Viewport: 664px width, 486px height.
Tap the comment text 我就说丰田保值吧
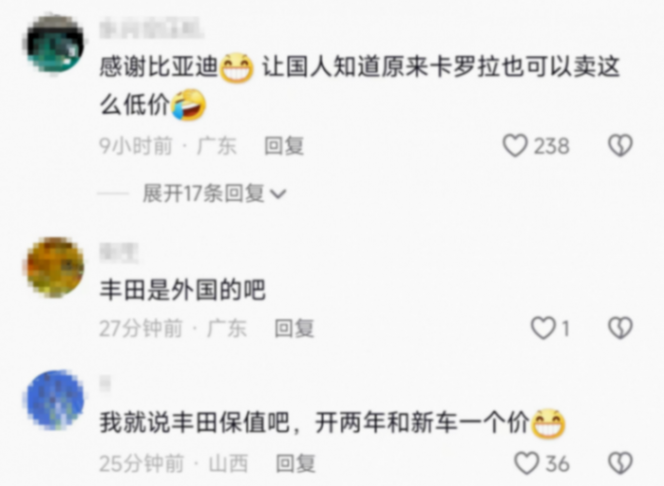click(x=194, y=423)
